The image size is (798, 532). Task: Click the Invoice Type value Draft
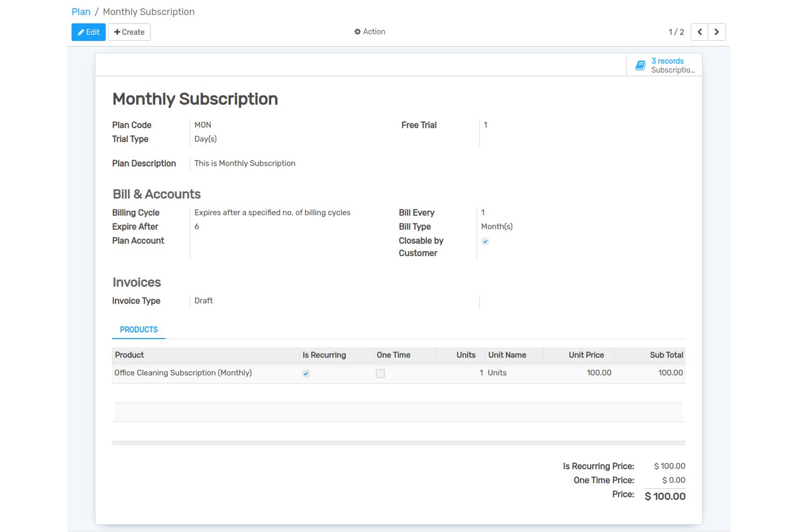coord(204,301)
